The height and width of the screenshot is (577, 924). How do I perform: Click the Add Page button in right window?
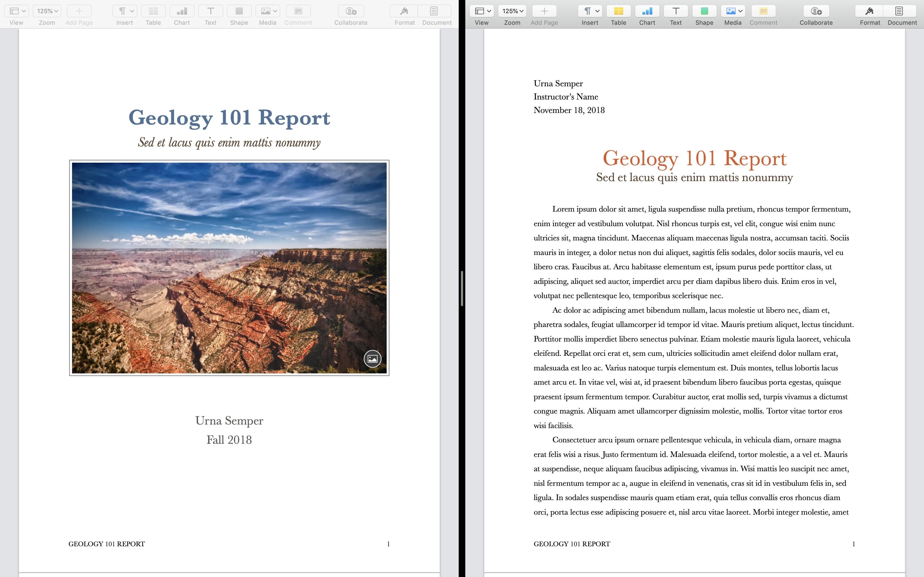tap(544, 12)
